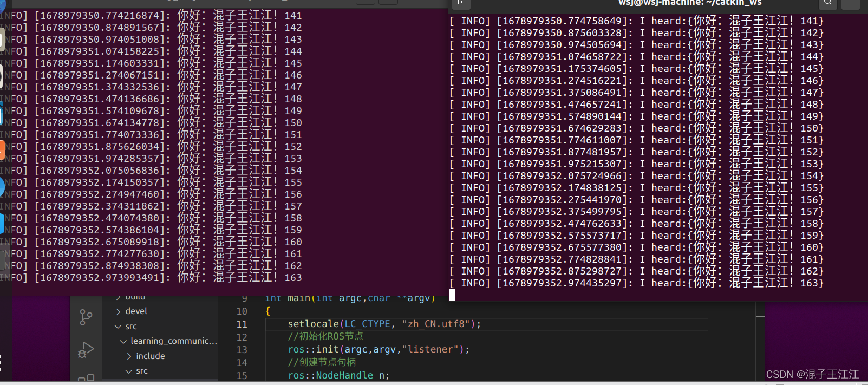
Task: Click the cursor block in the right terminal
Action: click(452, 295)
